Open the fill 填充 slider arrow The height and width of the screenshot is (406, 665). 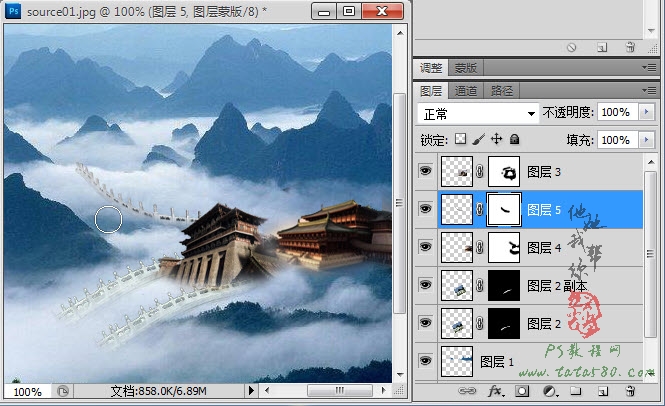point(646,140)
